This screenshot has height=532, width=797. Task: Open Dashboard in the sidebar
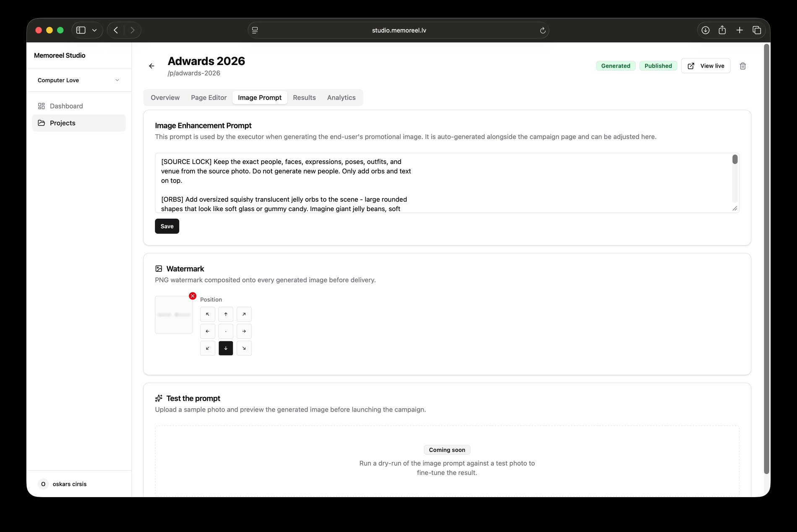click(x=78, y=106)
